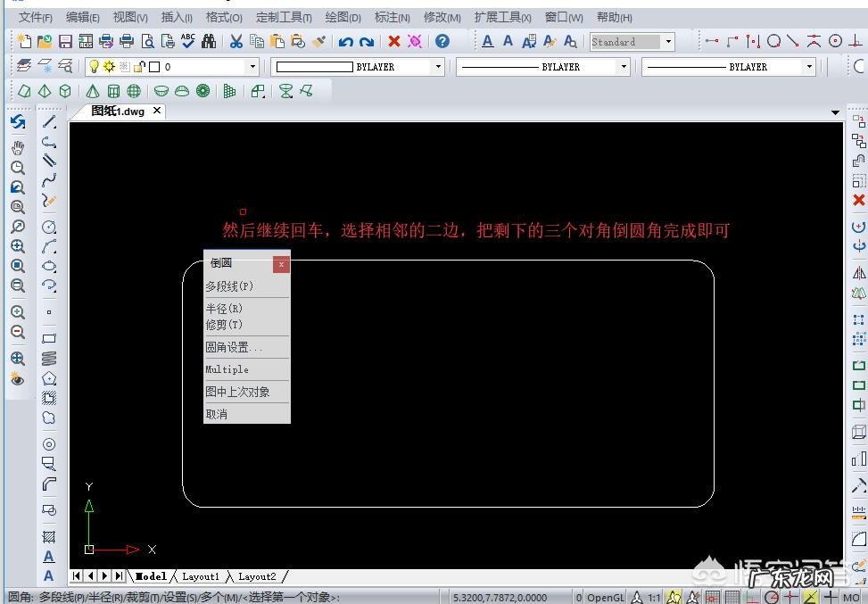
Task: Open the BYLAYER color dropdown
Action: (437, 66)
